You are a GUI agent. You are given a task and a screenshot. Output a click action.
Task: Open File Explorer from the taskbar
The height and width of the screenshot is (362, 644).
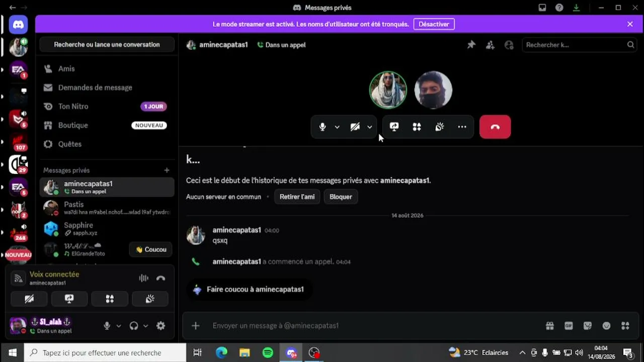click(245, 353)
